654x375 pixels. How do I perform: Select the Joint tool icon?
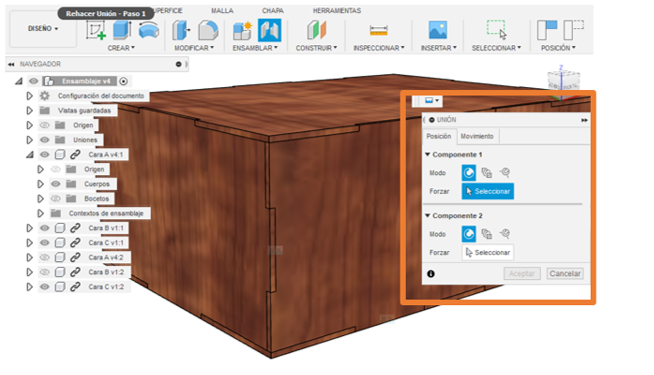(x=269, y=30)
